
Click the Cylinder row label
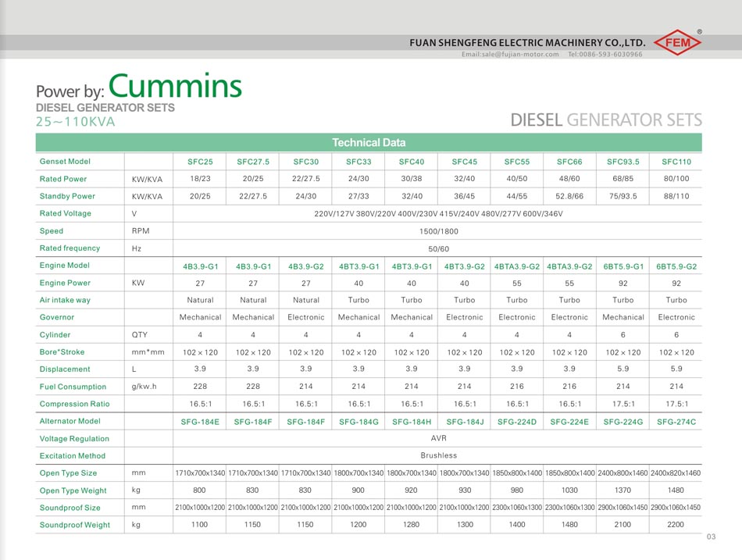[x=55, y=335]
